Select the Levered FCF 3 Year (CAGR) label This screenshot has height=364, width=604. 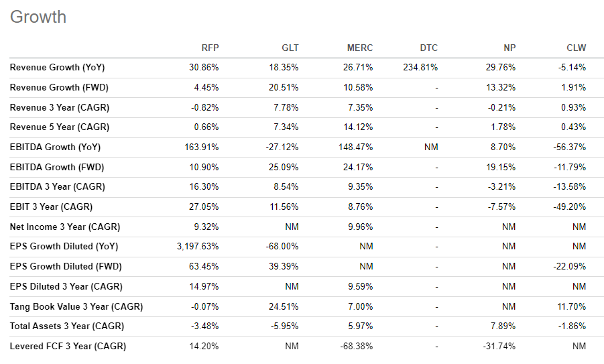click(x=68, y=347)
